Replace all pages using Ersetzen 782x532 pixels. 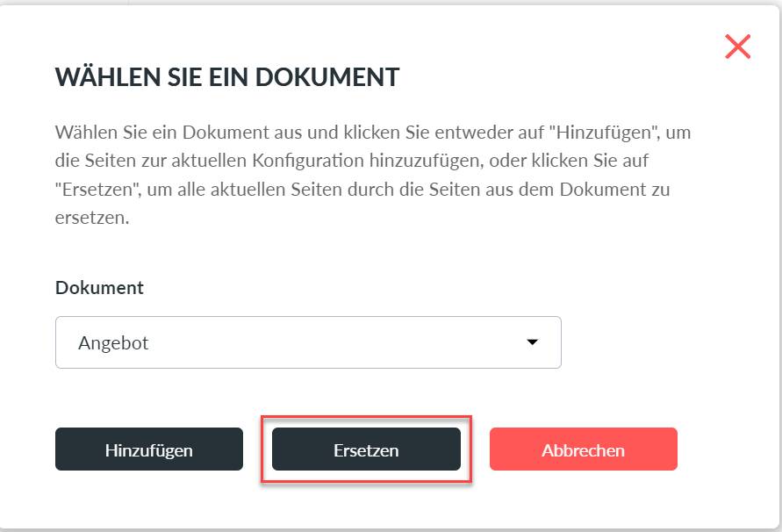(x=366, y=449)
